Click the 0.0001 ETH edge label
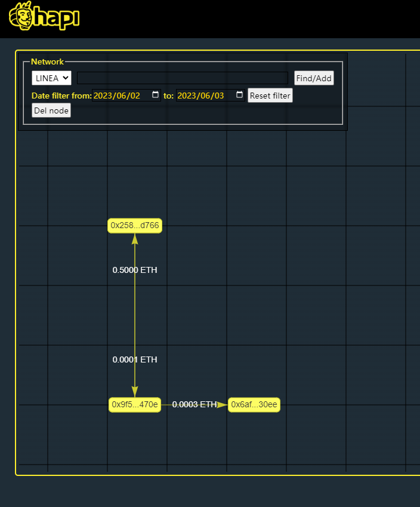The width and height of the screenshot is (420, 507). [135, 359]
